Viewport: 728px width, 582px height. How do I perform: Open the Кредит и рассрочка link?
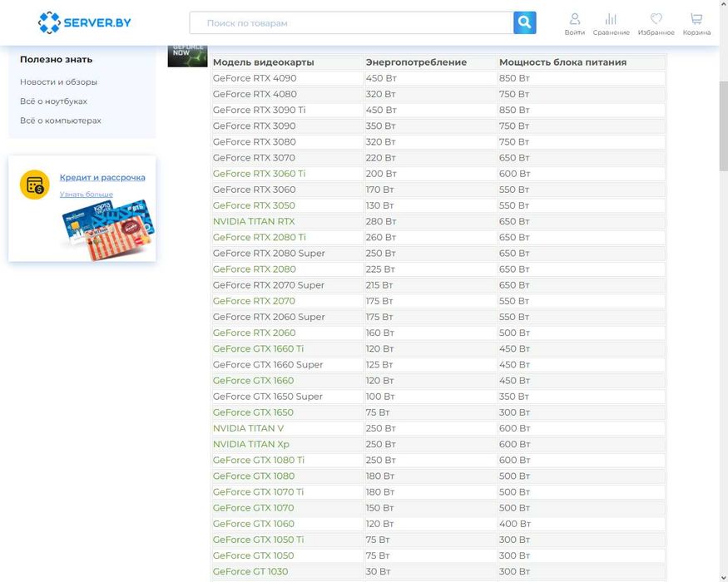(x=102, y=177)
